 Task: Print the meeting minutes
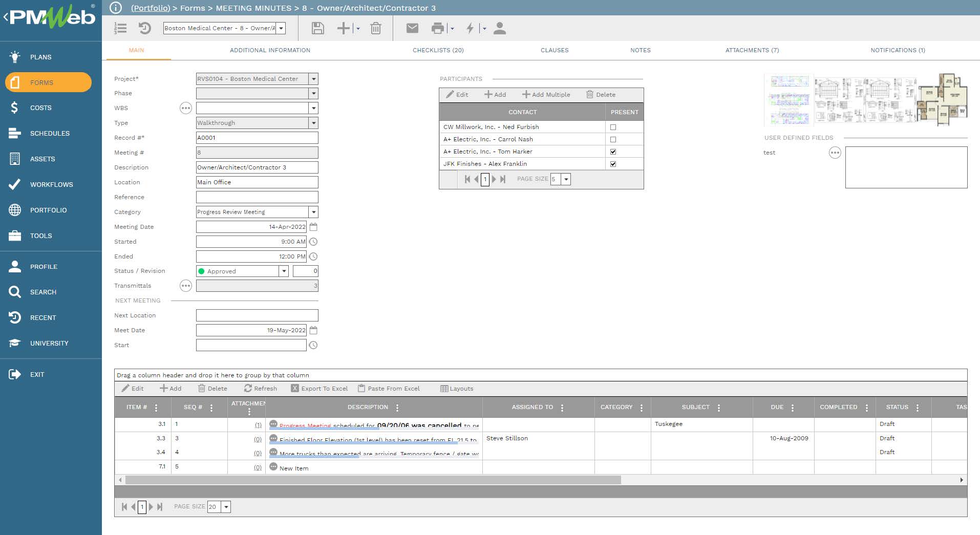click(x=438, y=28)
